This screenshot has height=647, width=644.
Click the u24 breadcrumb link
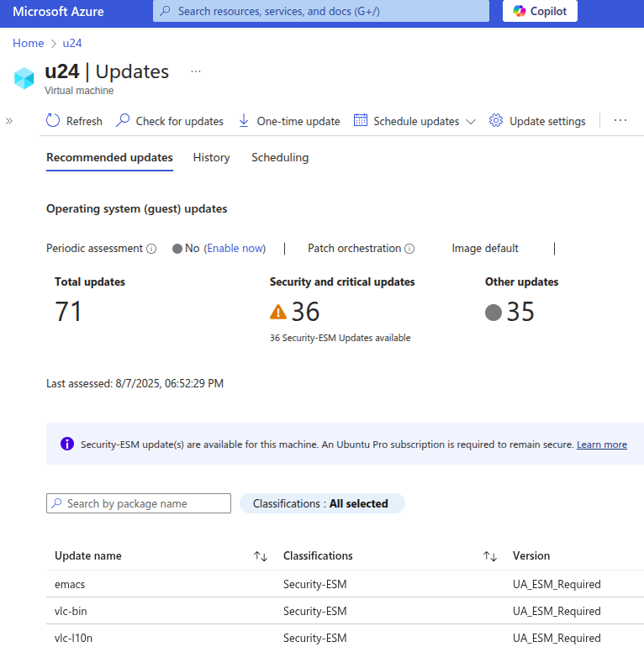pos(71,44)
